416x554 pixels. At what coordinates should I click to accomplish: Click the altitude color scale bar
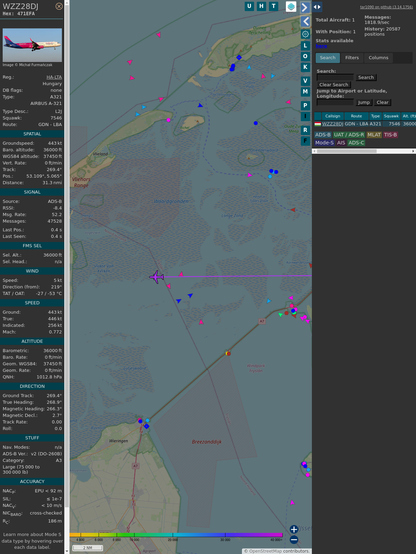[x=176, y=535]
